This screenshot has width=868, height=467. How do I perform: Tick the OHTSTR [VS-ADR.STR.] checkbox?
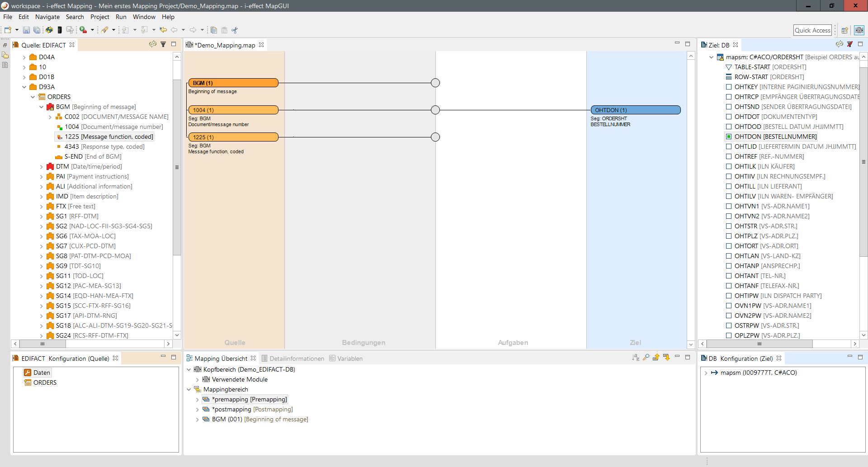(729, 226)
